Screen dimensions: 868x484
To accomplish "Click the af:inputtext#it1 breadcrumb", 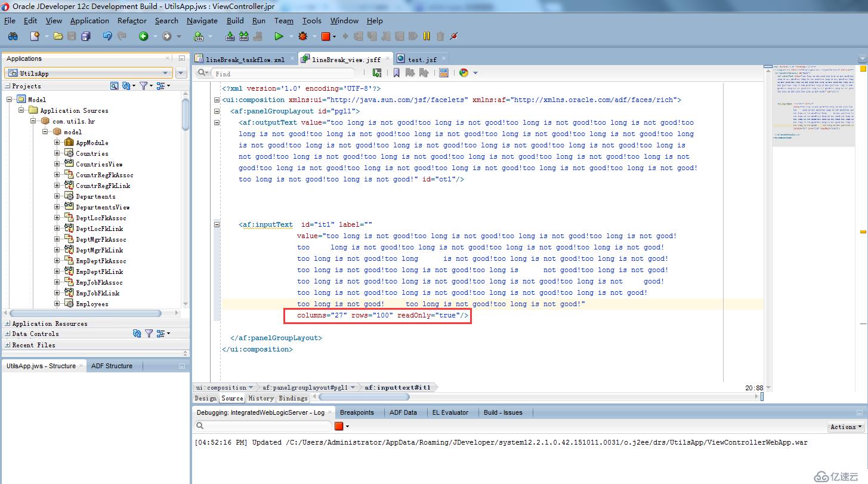I will tap(397, 387).
